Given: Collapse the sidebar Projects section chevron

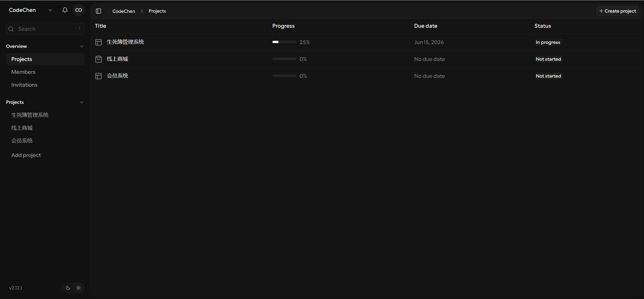Looking at the screenshot, I should [82, 102].
